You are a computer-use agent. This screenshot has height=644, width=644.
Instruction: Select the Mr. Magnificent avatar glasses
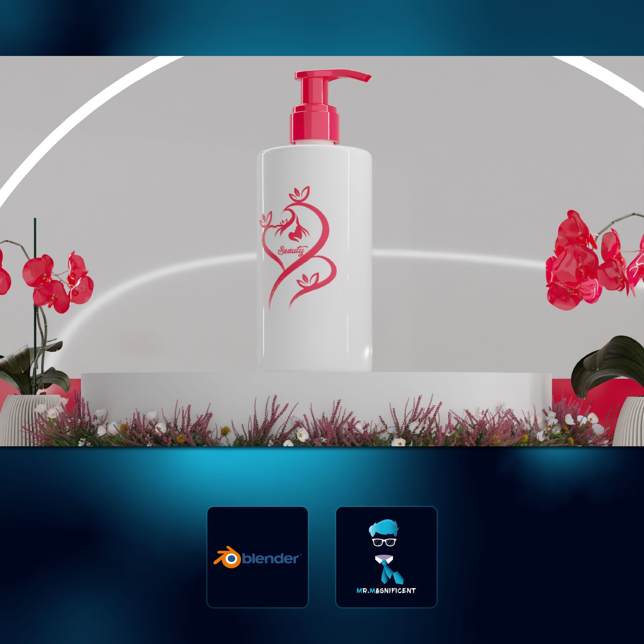pyautogui.click(x=384, y=542)
